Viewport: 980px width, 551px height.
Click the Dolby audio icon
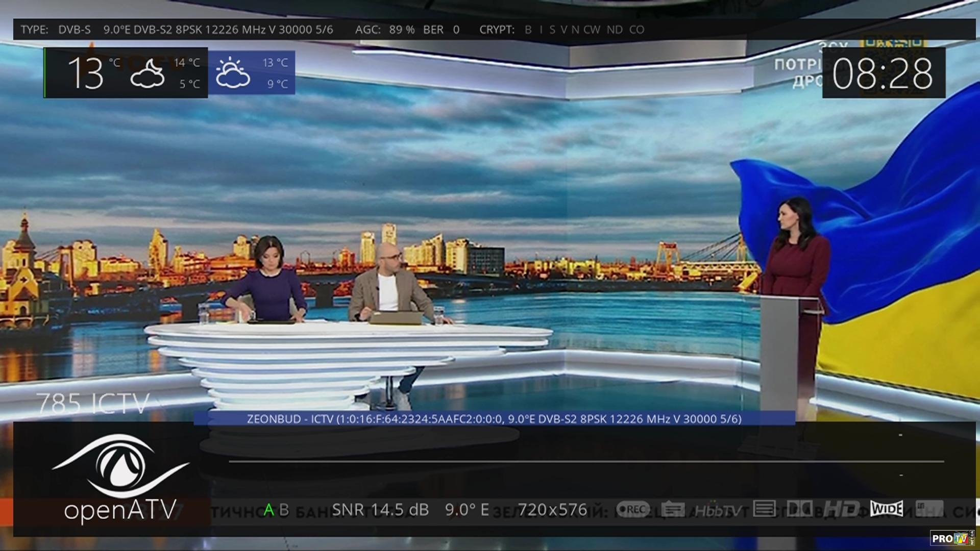pos(799,509)
